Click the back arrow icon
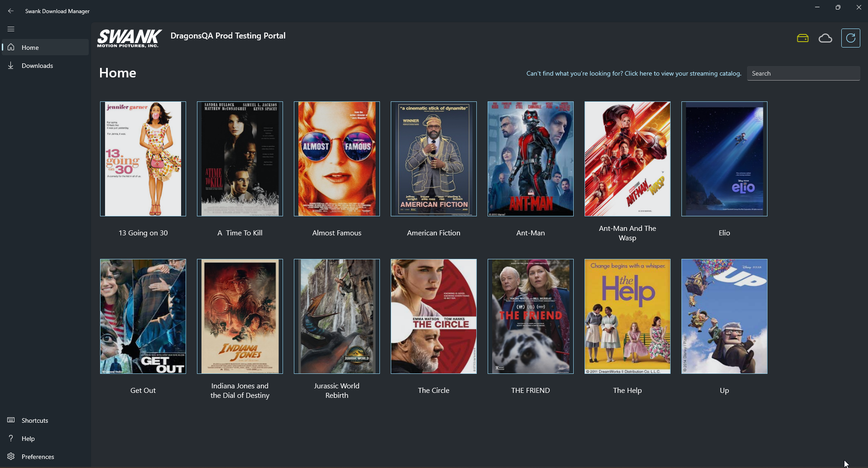Image resolution: width=868 pixels, height=468 pixels. [11, 11]
